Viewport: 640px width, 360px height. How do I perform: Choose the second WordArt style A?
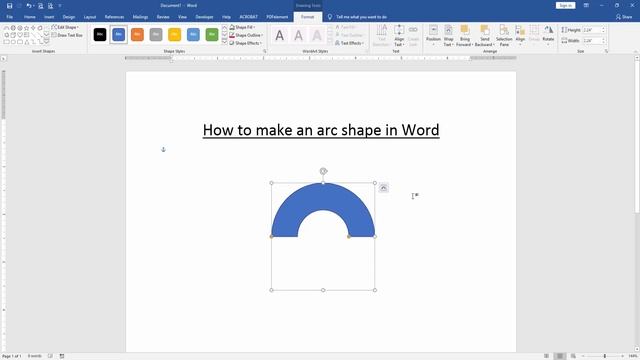point(298,36)
